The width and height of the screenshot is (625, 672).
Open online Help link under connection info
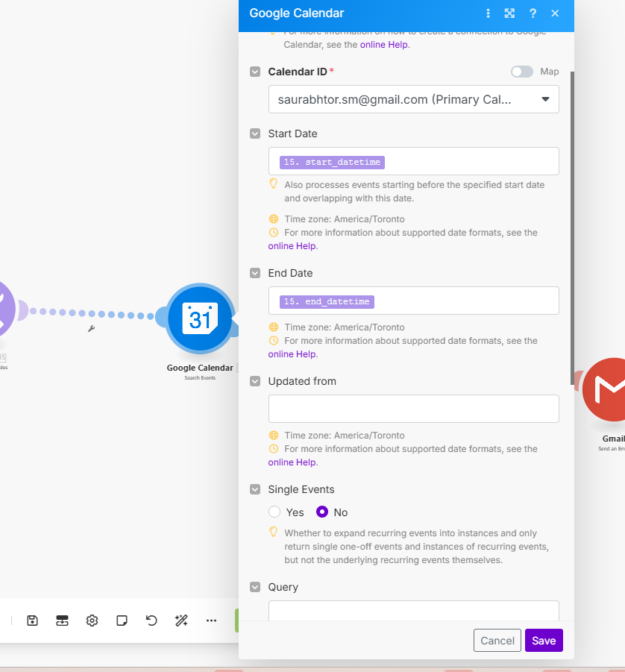[384, 45]
